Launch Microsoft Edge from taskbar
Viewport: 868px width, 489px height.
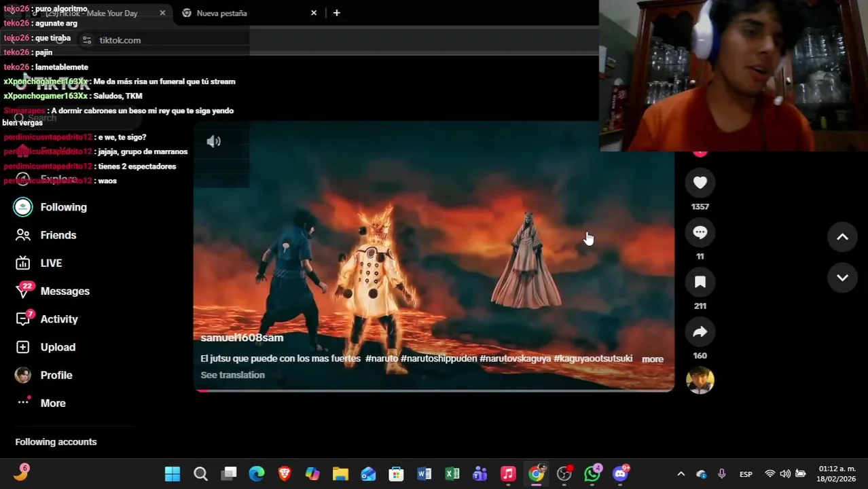(x=257, y=474)
